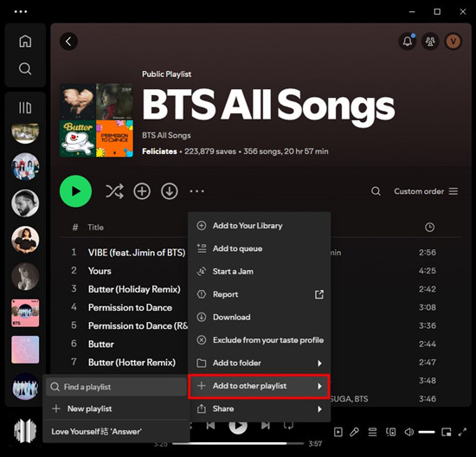Open Feliciates profile link
The image size is (476, 457).
[x=159, y=151]
